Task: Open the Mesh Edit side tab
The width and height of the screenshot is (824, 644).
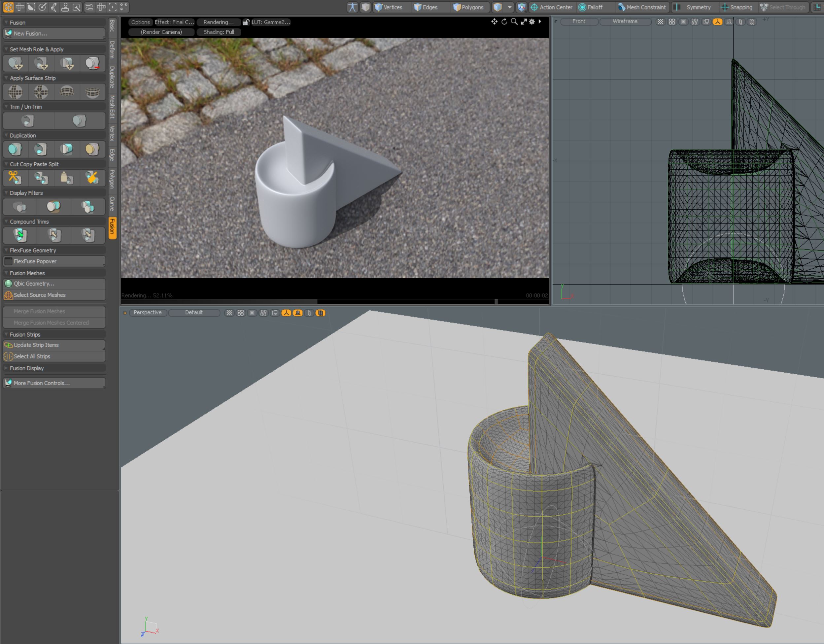Action: click(x=112, y=107)
